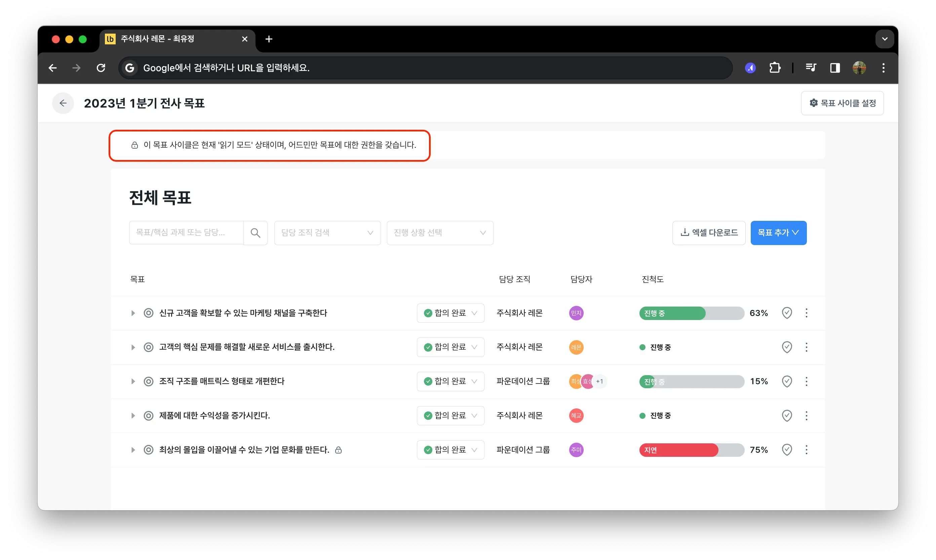Click the Chrome profile avatar
Viewport: 936px width, 560px height.
pyautogui.click(x=859, y=68)
